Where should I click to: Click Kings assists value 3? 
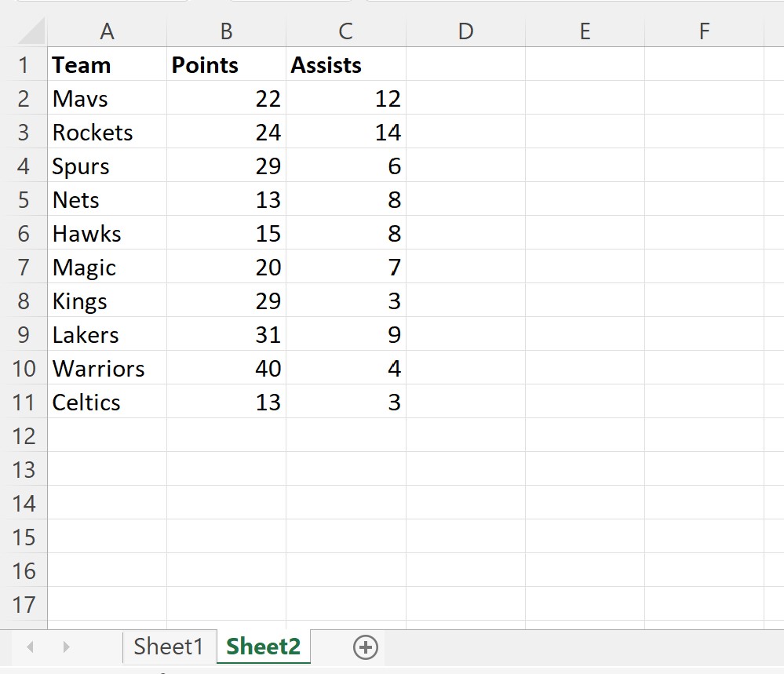click(x=346, y=301)
